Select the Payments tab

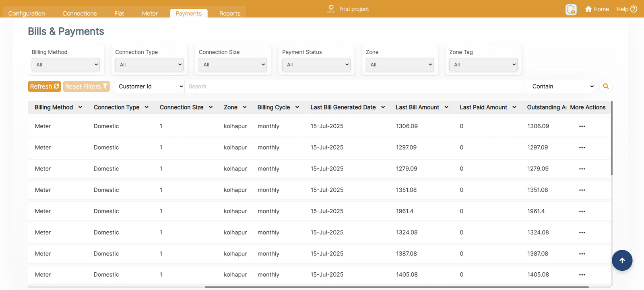(x=189, y=13)
